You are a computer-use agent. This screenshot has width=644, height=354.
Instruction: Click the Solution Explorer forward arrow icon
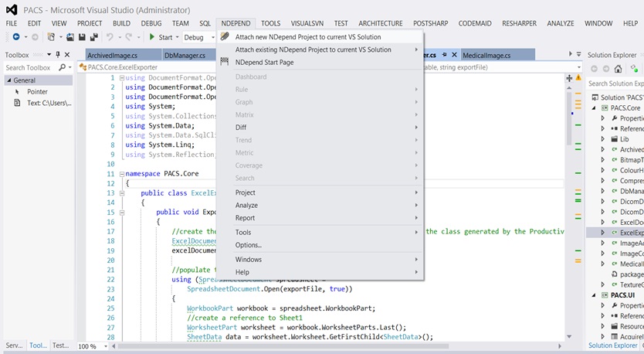click(606, 69)
